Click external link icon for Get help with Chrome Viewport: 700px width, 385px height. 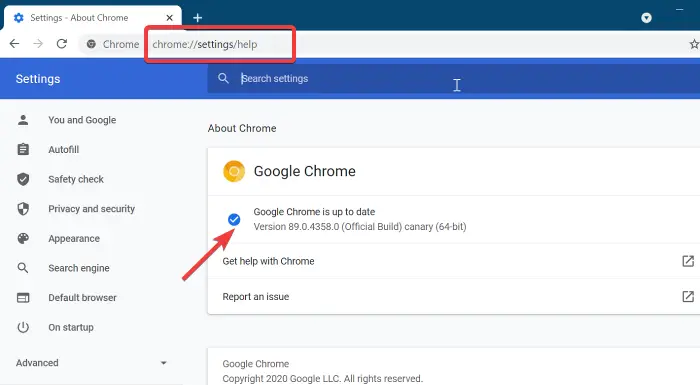point(688,261)
